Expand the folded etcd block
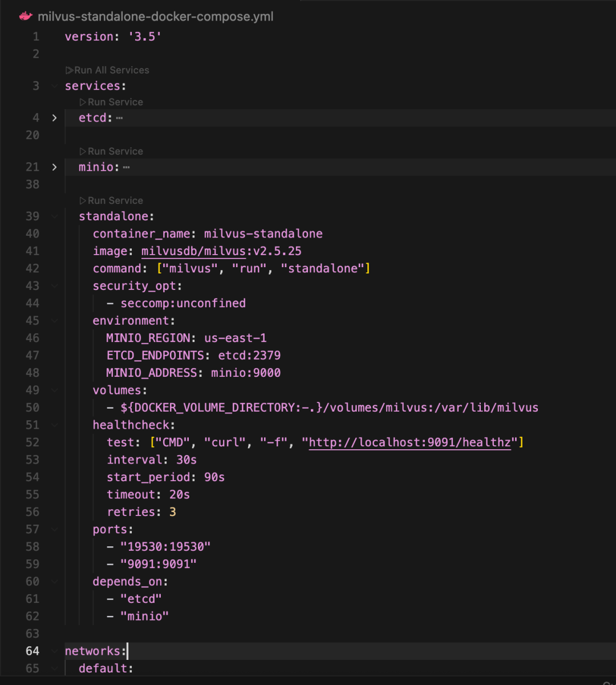This screenshot has height=685, width=616. click(54, 118)
